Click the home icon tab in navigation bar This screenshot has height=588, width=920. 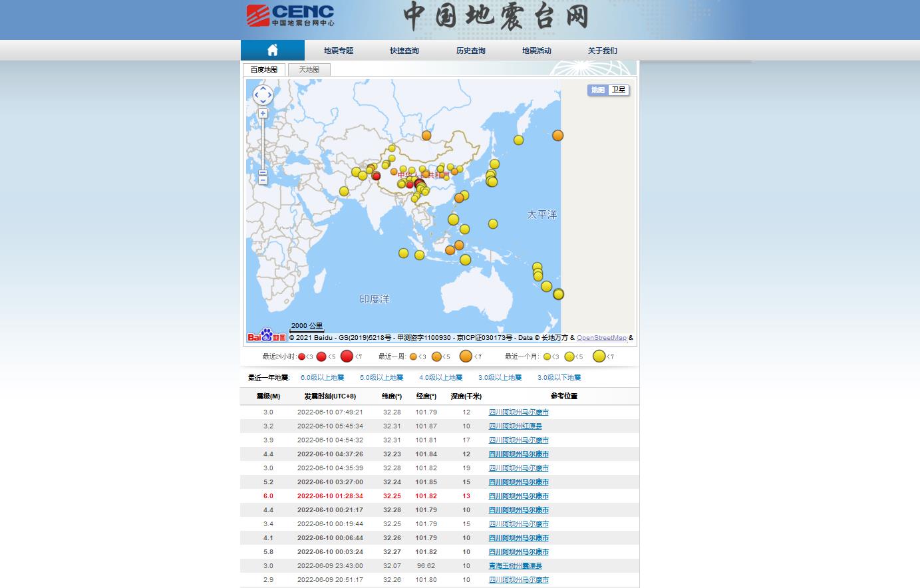pos(272,49)
